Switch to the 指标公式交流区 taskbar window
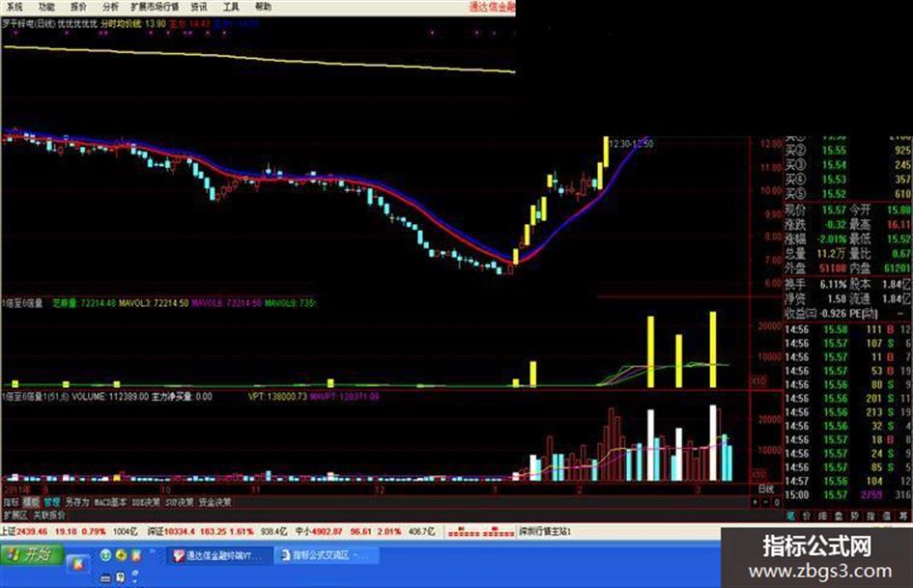Viewport: 913px width, 588px height. 327,555
